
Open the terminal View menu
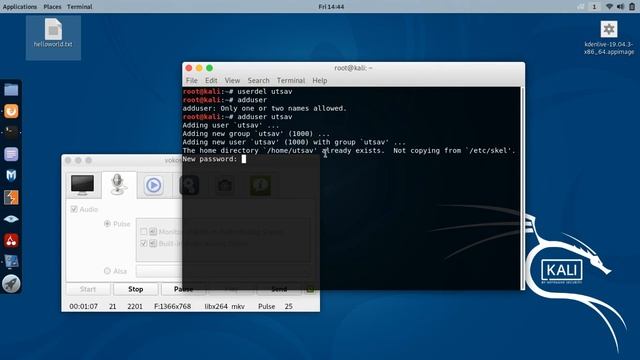coord(232,80)
